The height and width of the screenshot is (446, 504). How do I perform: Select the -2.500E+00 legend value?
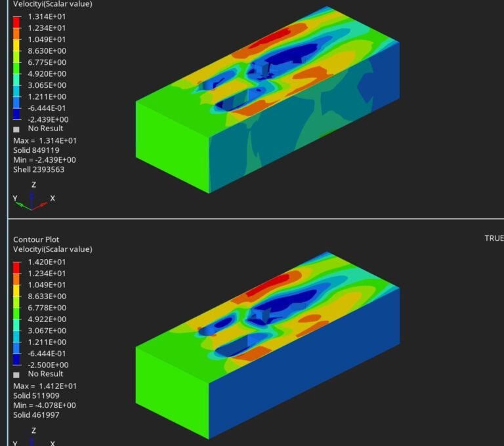48,365
